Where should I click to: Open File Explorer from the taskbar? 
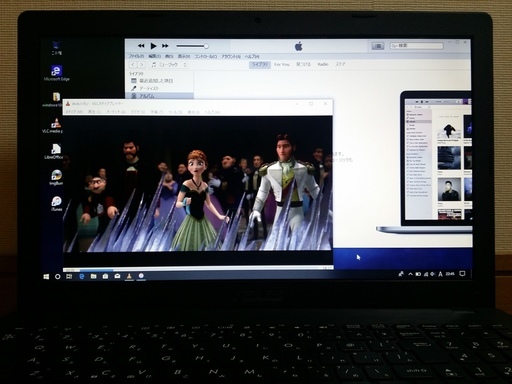click(x=93, y=276)
